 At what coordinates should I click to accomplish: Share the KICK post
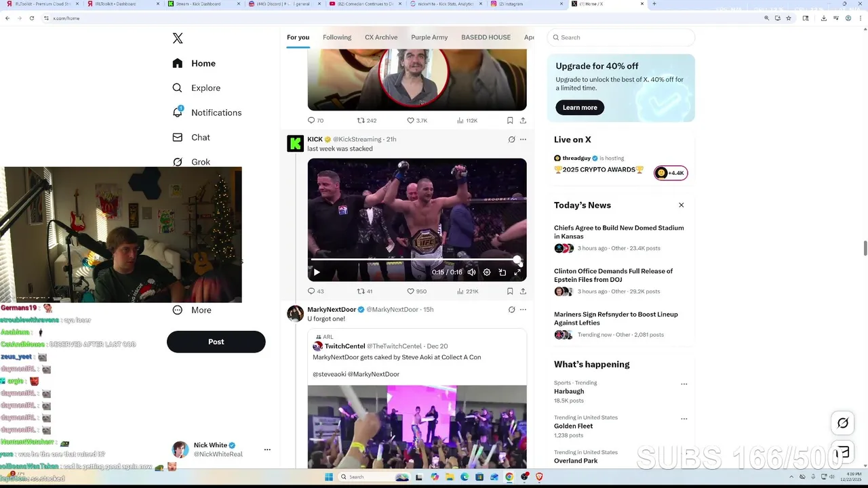[x=523, y=291]
